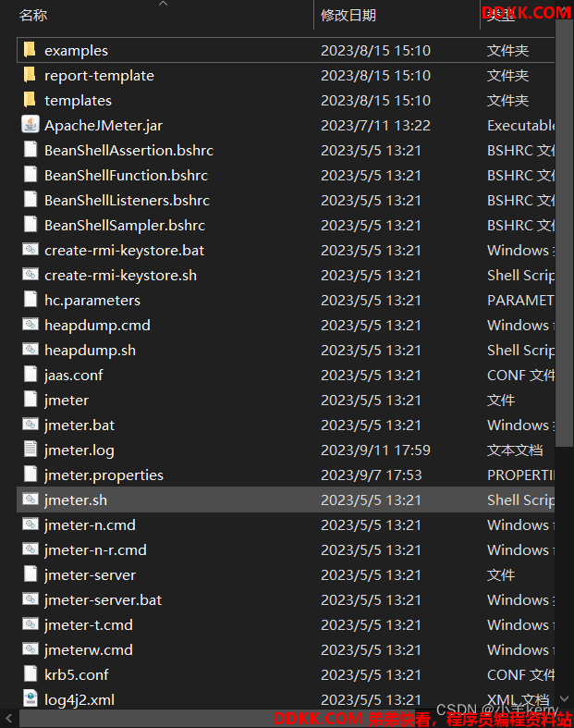Select the jmeter-server.bat file name
This screenshot has height=728, width=574.
coord(103,600)
